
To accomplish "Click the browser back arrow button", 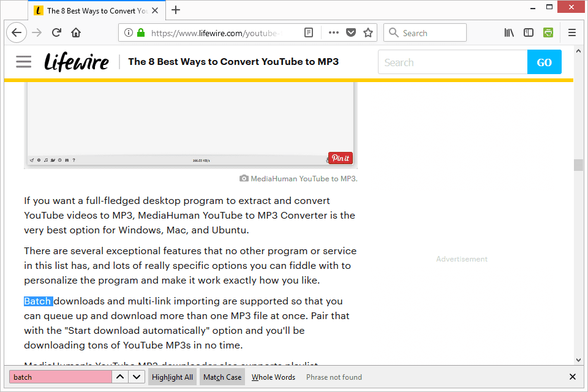I will [x=17, y=33].
